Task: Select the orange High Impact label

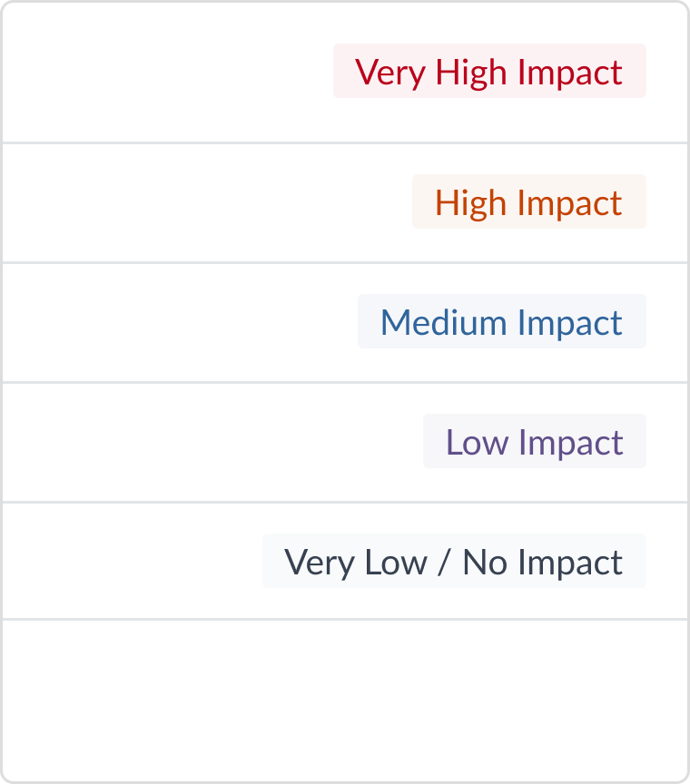Action: 528,201
